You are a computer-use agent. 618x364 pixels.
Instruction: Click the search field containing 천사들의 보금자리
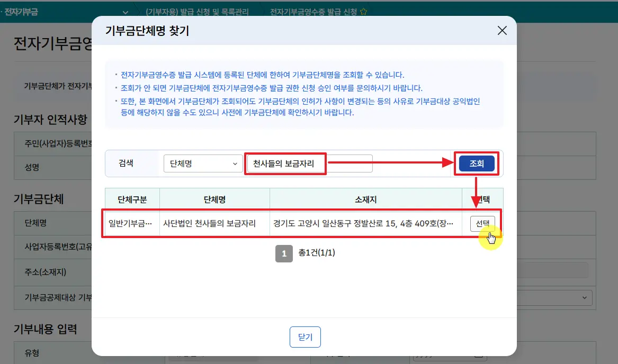[x=309, y=164]
